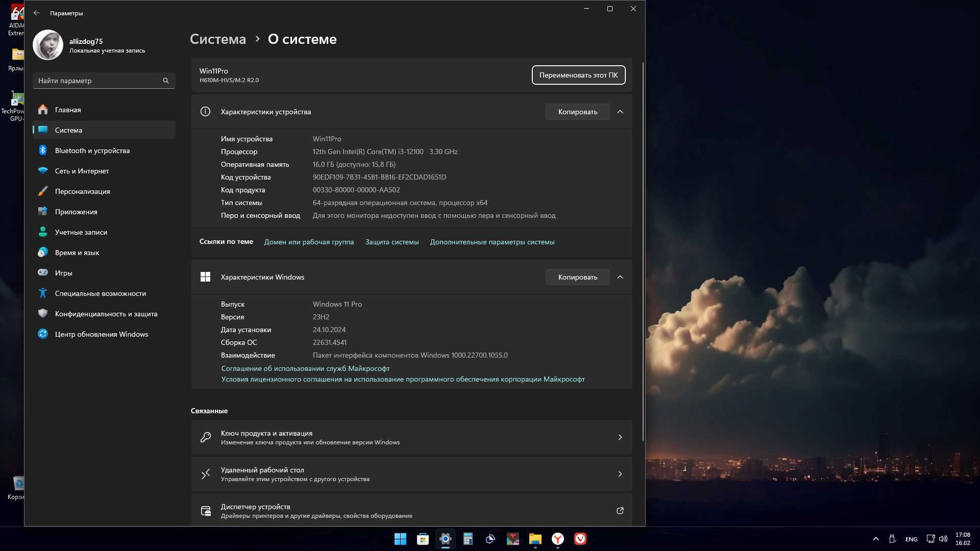Open the Windows Start button
980x551 pixels.
coord(400,539)
